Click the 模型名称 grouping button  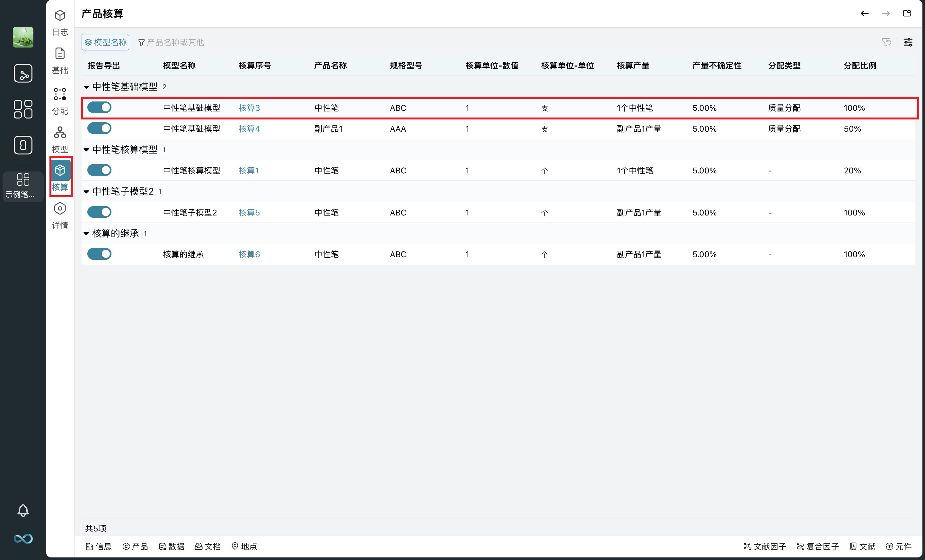(x=105, y=42)
